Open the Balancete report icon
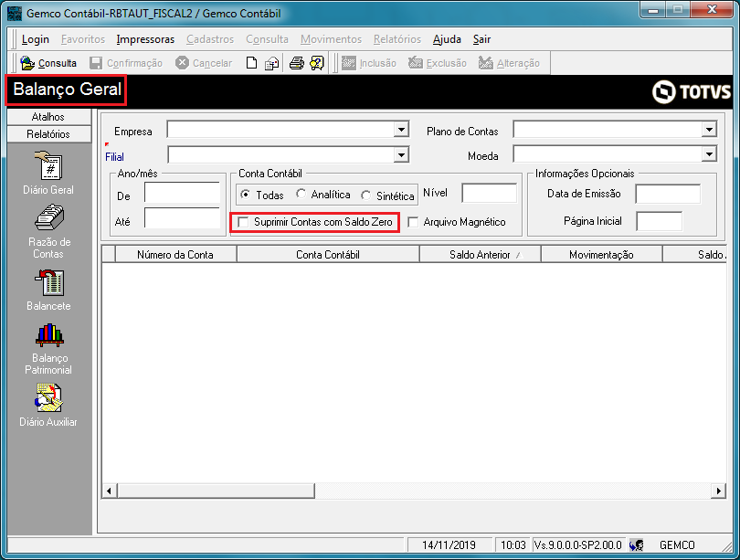This screenshot has width=740, height=560. [x=49, y=282]
